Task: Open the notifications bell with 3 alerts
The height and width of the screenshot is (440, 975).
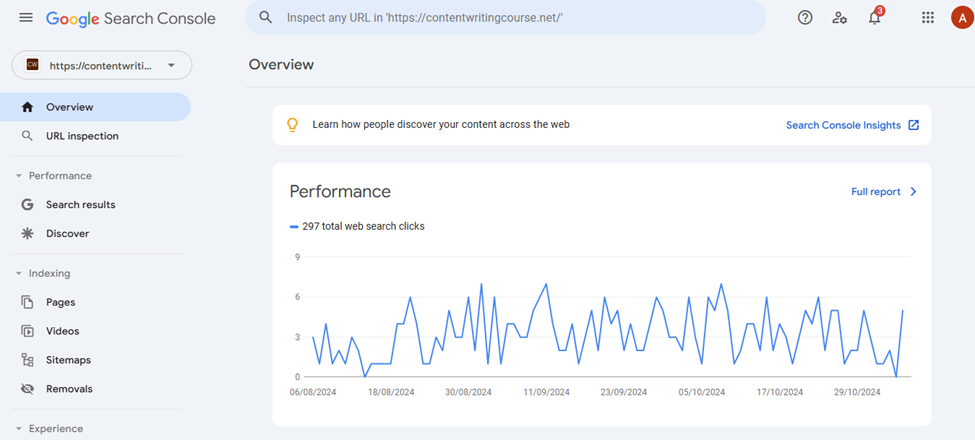Action: coord(875,17)
